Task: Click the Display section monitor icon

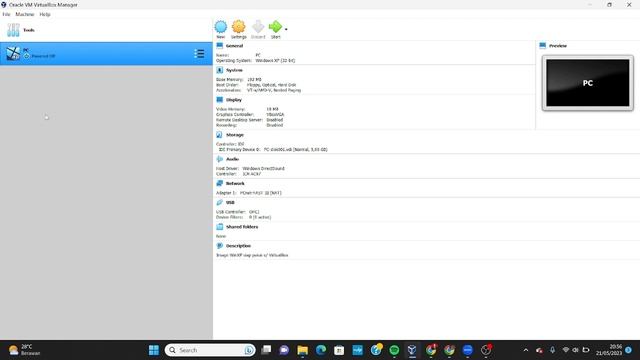Action: pyautogui.click(x=220, y=100)
